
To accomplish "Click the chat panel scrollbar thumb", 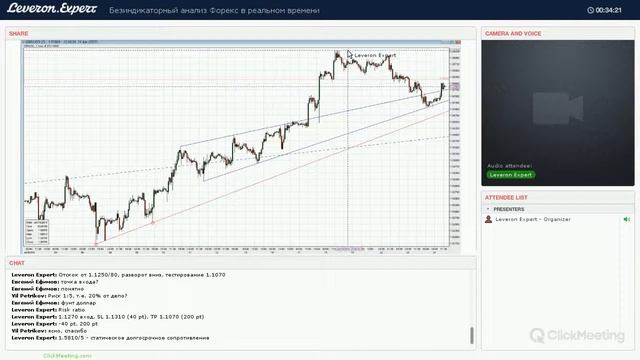I will pos(472,335).
